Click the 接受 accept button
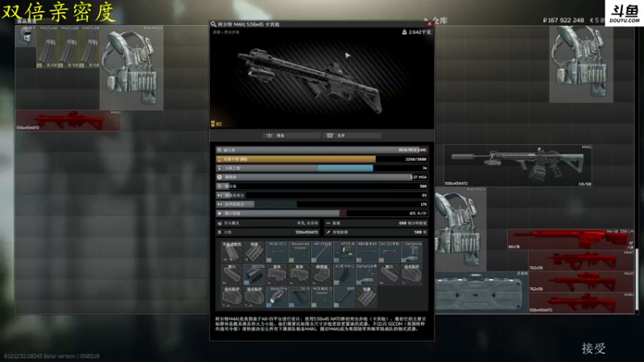 click(593, 348)
